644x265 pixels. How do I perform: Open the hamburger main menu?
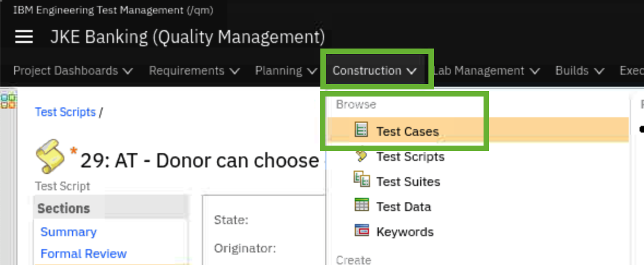pyautogui.click(x=24, y=37)
